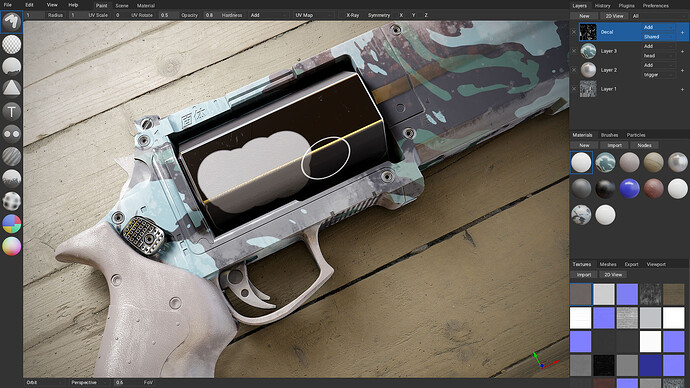Select the wood-tone material sphere

click(x=653, y=162)
